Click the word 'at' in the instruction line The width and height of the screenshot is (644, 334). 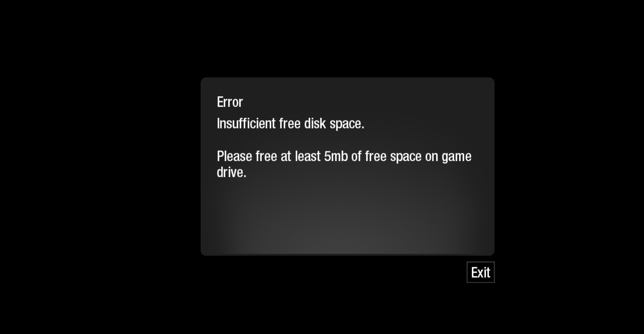(286, 157)
